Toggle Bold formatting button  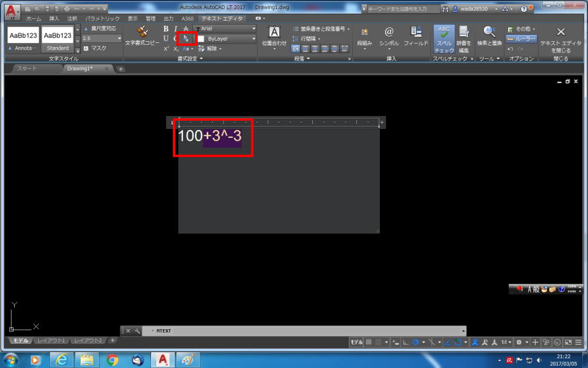coord(166,29)
